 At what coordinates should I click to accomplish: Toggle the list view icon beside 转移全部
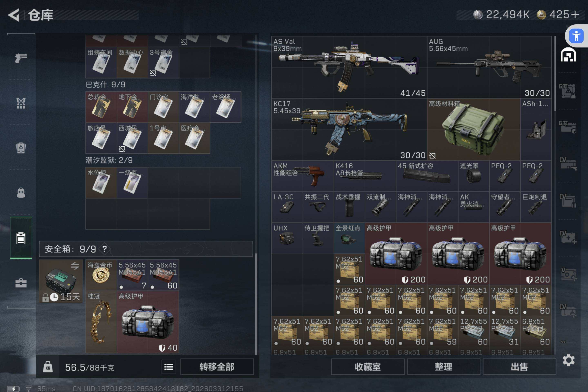click(168, 367)
